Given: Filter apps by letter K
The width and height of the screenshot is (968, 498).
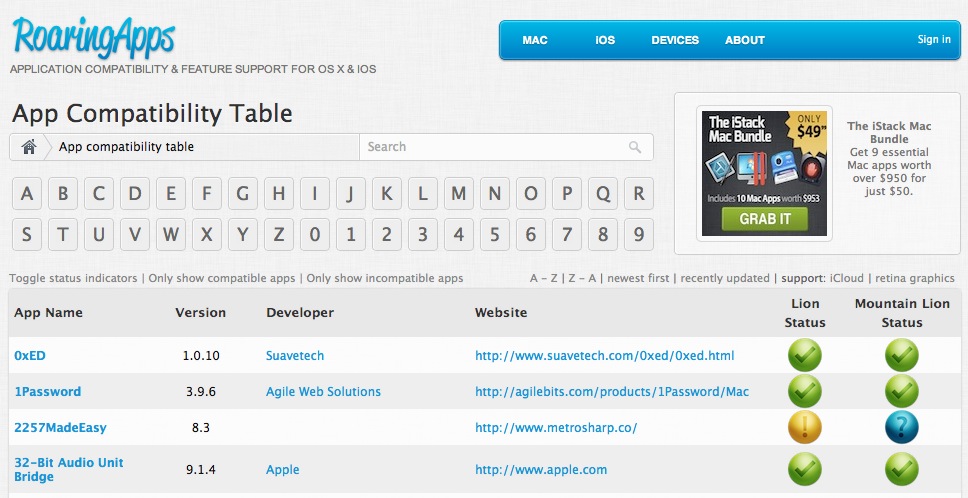Looking at the screenshot, I should pos(387,194).
